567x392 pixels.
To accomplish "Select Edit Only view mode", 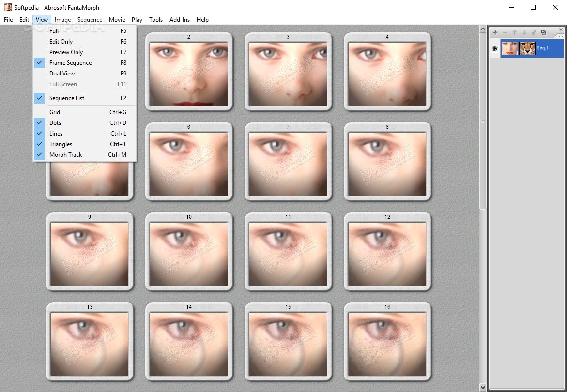I will (85, 42).
